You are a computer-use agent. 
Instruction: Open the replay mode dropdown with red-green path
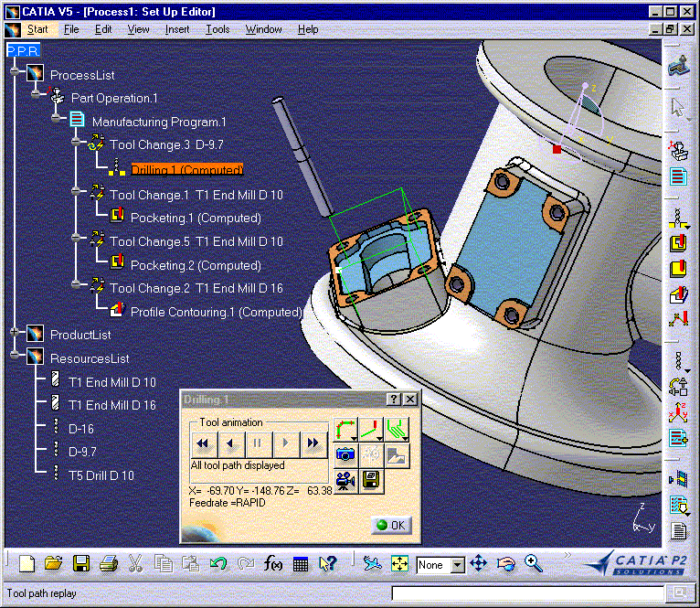(x=345, y=430)
